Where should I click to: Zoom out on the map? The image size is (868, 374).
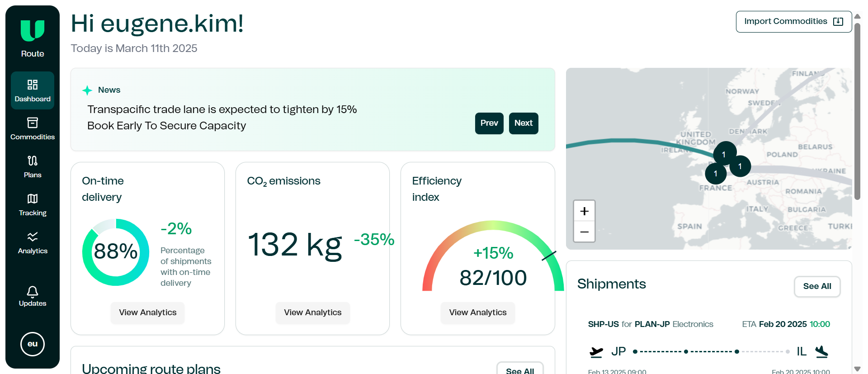pos(584,232)
